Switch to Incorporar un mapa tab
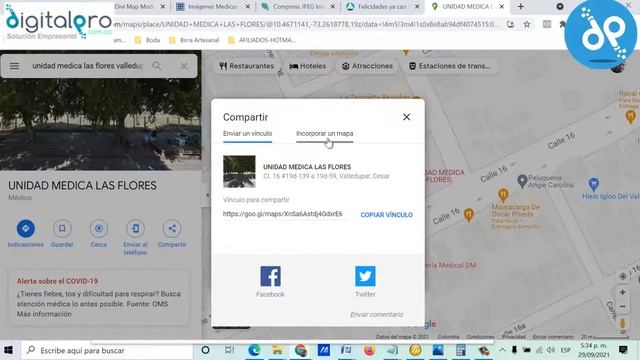 point(324,134)
